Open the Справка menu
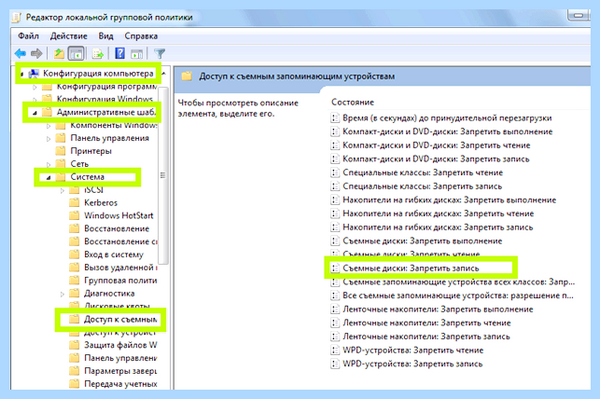600x399 pixels. (141, 36)
